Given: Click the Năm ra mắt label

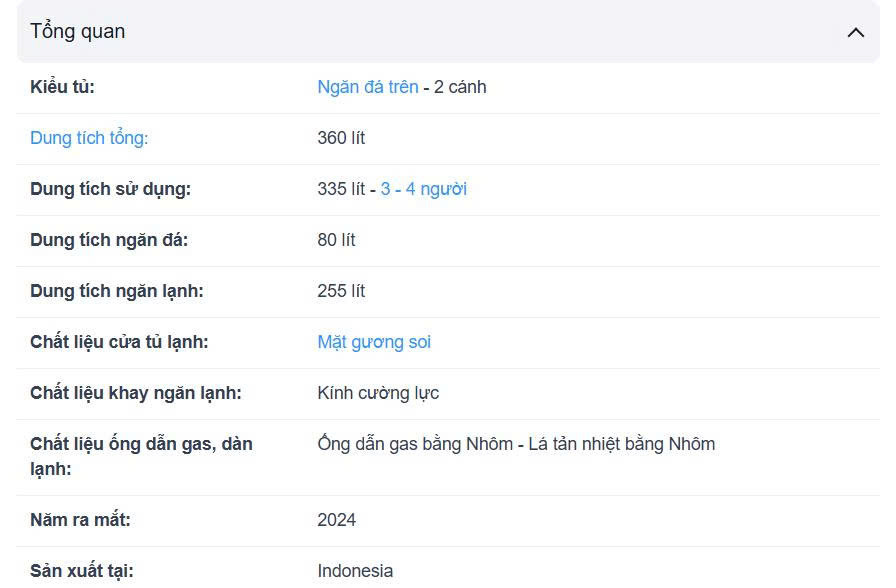Looking at the screenshot, I should [x=80, y=520].
